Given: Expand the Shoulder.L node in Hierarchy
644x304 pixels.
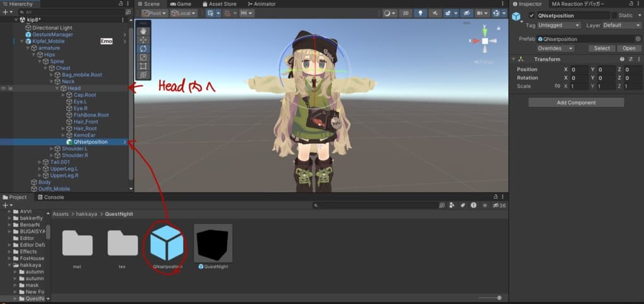Looking at the screenshot, I should point(52,149).
